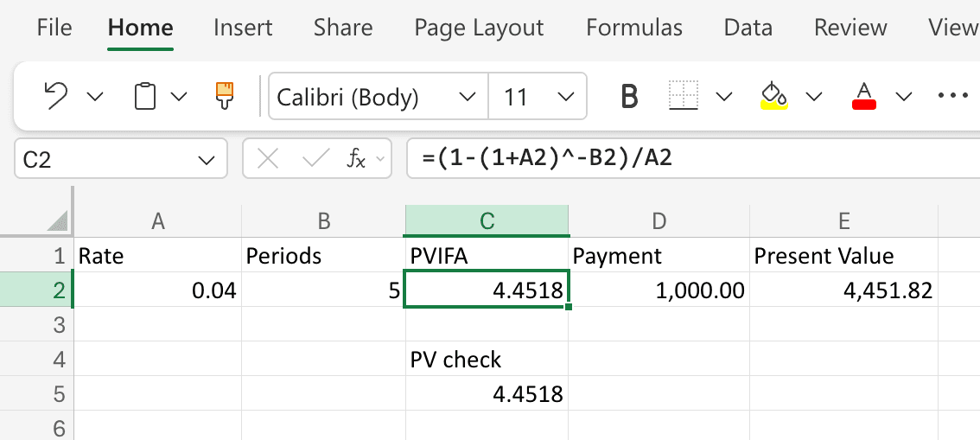Viewport: 980px width, 440px height.
Task: Select the cell with value 4,451.82
Action: pos(843,290)
